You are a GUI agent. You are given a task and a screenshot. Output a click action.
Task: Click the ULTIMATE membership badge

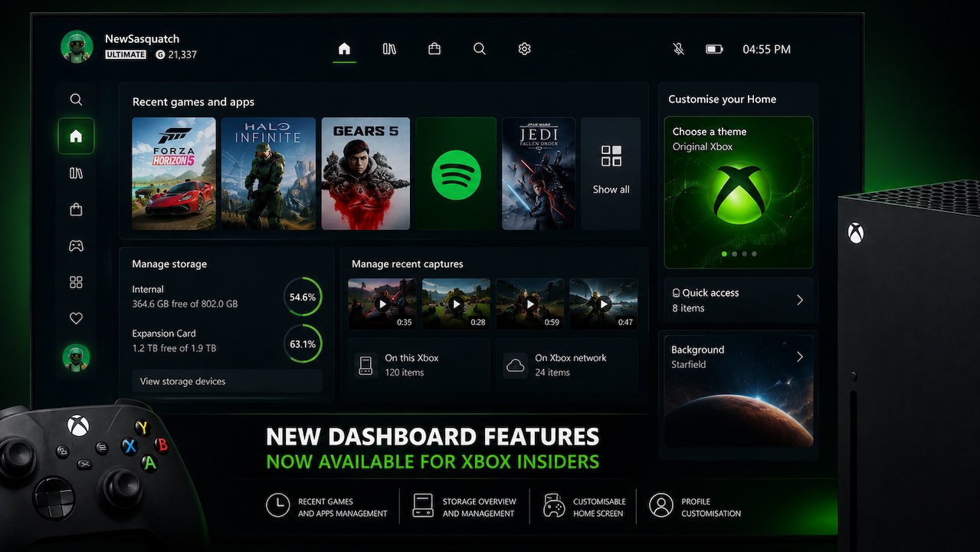126,55
